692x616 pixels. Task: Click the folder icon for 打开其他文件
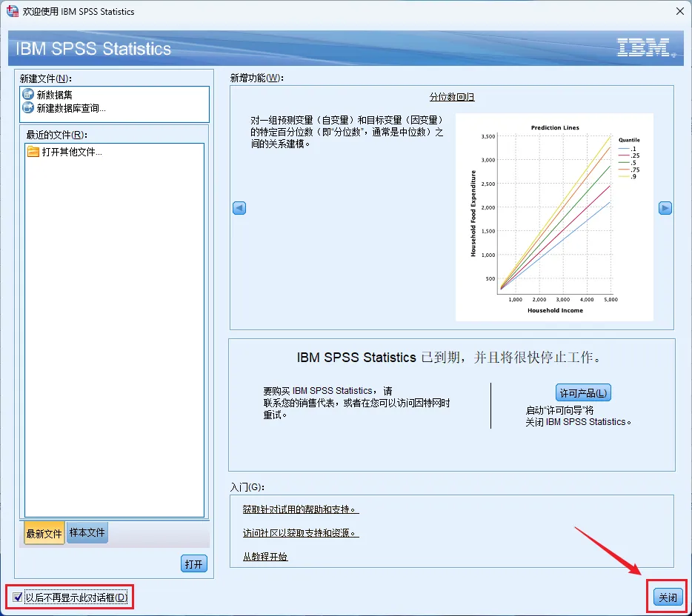click(33, 152)
